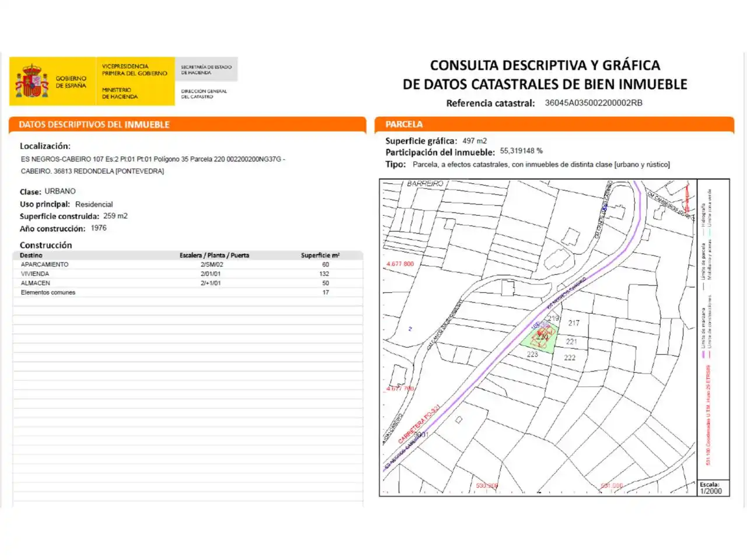Click the Spanish coat of arms emblem
Viewport: 747px width, 560px height.
click(32, 81)
